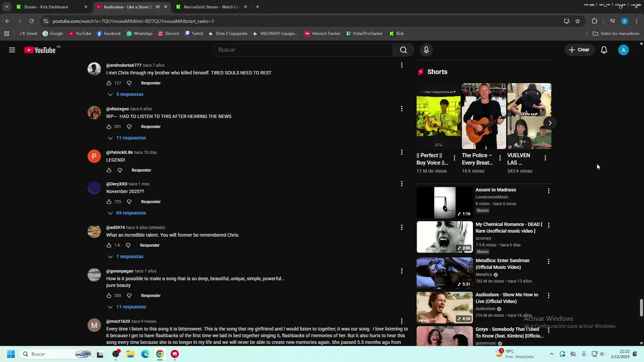Like the comment by @andredorta6777
The image size is (644, 362).
pos(109,83)
